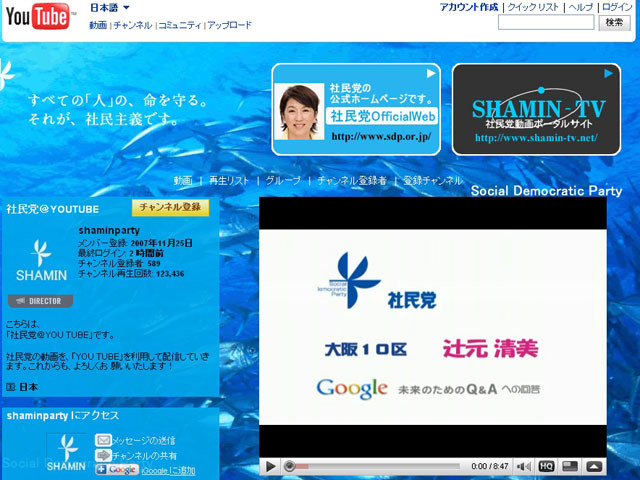
Task: Switch to the channel 動画 tab
Action: tap(183, 180)
